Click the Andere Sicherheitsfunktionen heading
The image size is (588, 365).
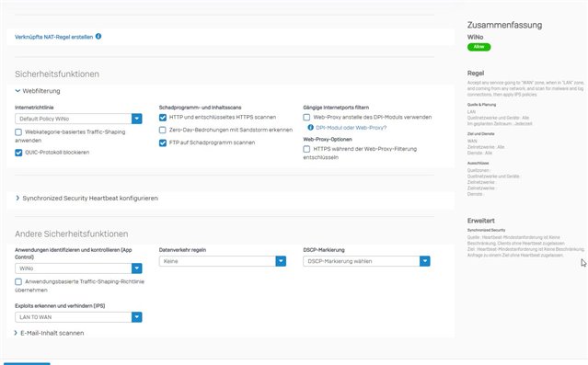(x=71, y=234)
